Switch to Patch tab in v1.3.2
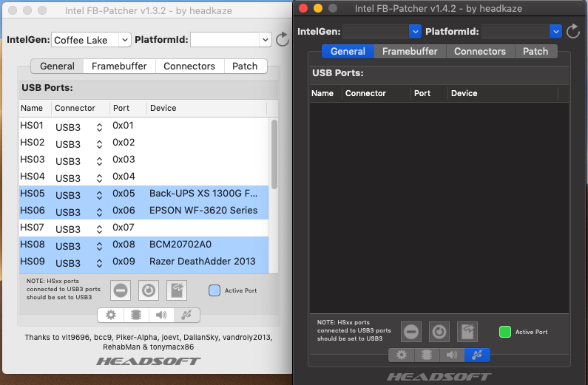Image resolution: width=588 pixels, height=385 pixels. click(245, 67)
